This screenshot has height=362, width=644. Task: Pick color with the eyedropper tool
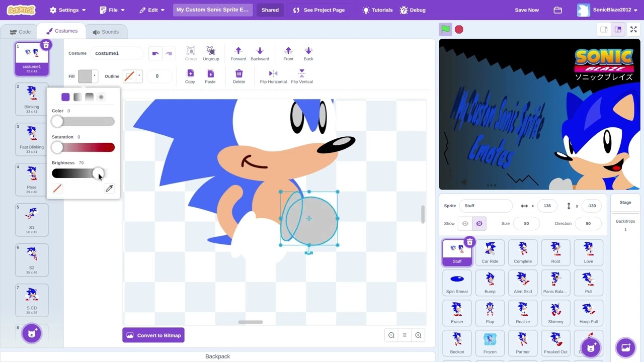click(x=109, y=189)
